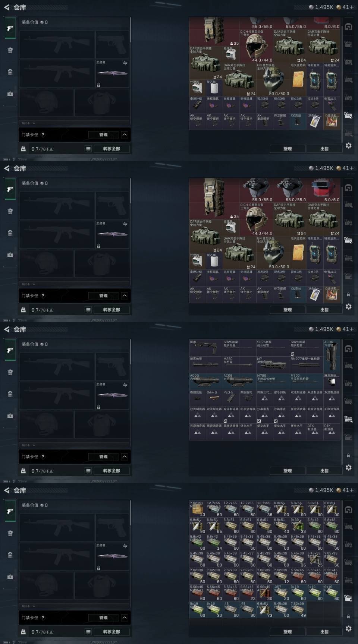Select 泰坦补偿 muzzle item in top screenshot
358x644 pixels.
tap(198, 105)
